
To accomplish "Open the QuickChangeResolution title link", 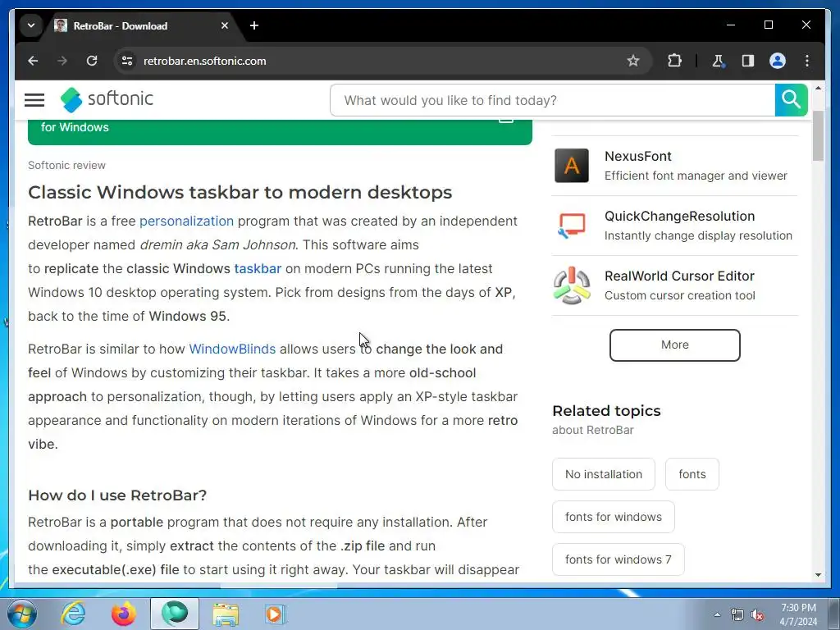I will [x=679, y=217].
